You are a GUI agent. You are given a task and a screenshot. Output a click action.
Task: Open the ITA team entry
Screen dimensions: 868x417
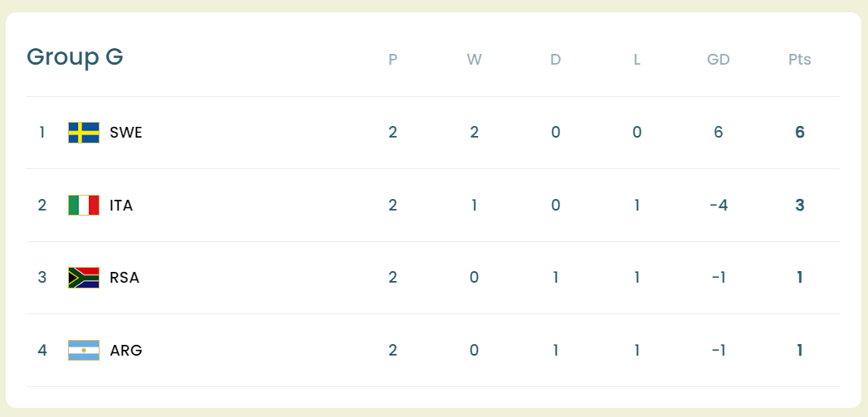pos(121,205)
